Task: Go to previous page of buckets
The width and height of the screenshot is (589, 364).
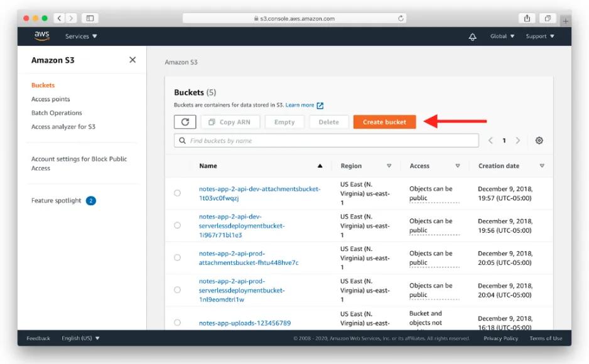Action: [490, 141]
